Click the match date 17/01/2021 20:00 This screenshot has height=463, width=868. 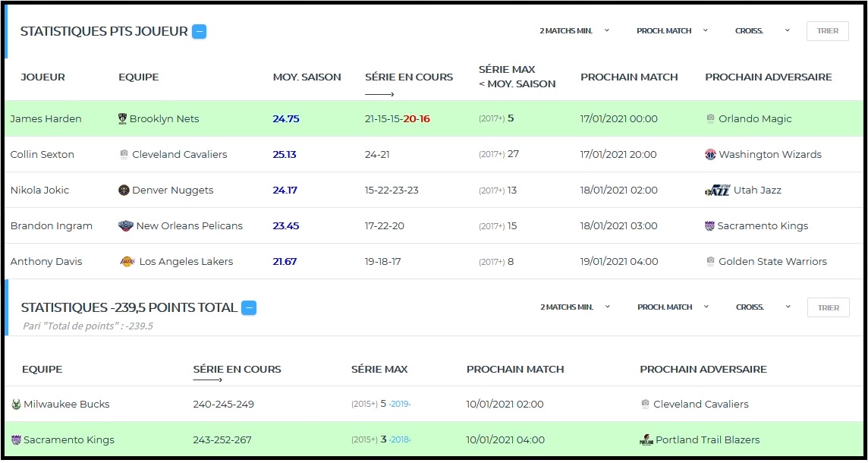click(x=619, y=155)
